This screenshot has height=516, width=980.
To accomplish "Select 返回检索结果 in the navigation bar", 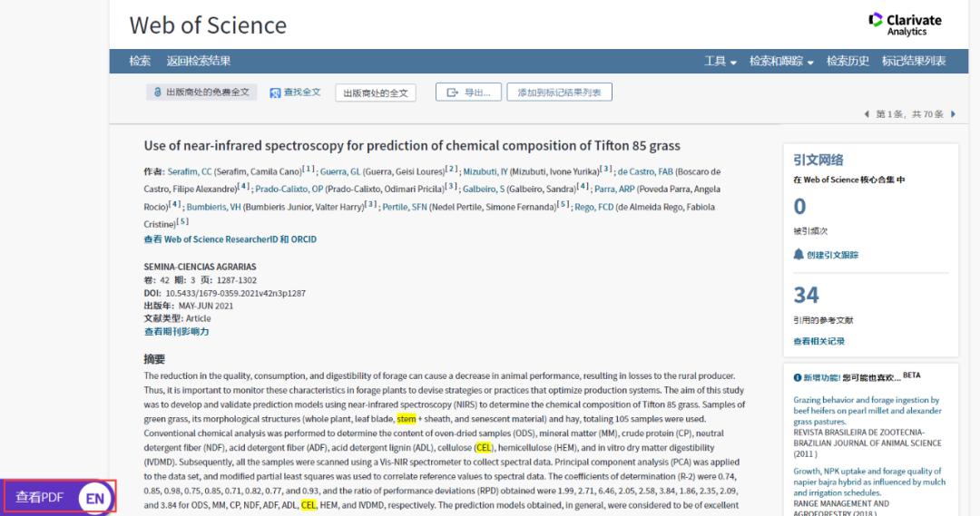I will (x=199, y=62).
